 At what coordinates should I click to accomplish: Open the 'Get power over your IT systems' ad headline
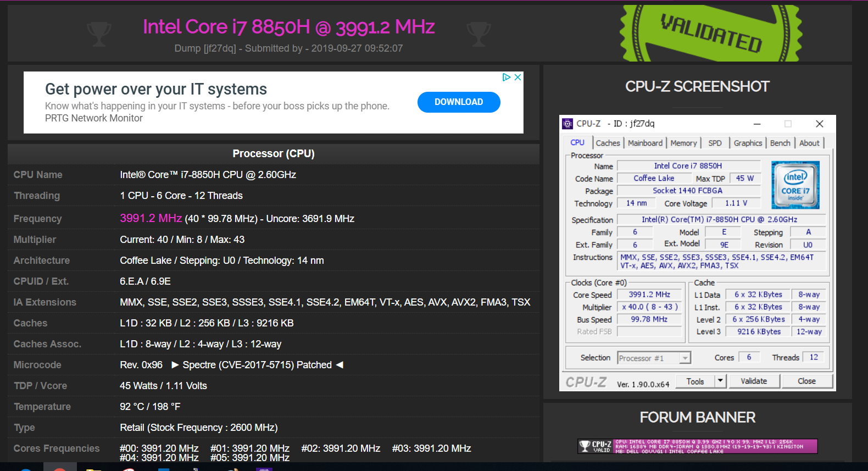pos(156,89)
